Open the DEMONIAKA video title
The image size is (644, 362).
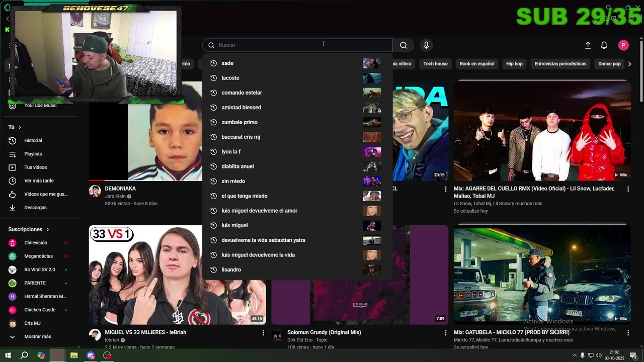coord(120,189)
